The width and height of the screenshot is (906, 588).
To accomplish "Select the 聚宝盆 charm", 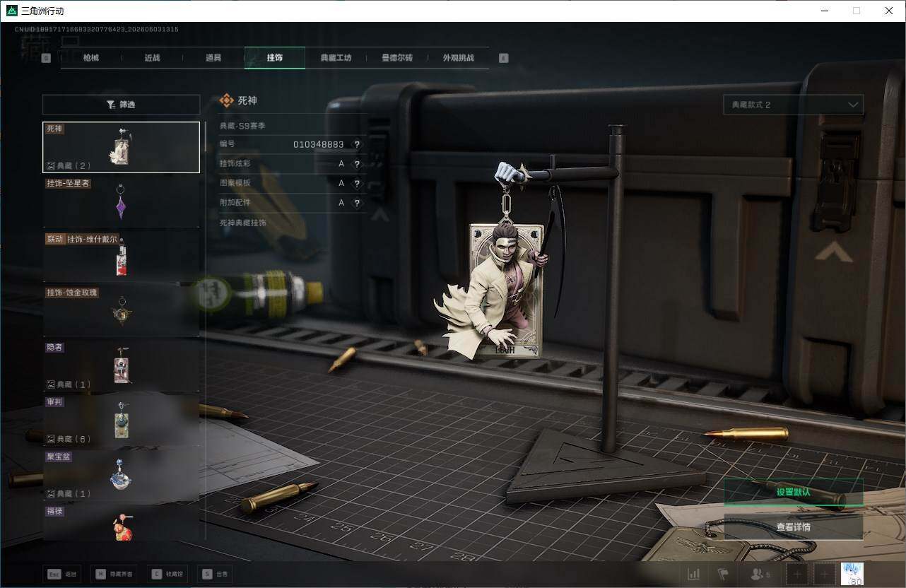I will coord(121,475).
